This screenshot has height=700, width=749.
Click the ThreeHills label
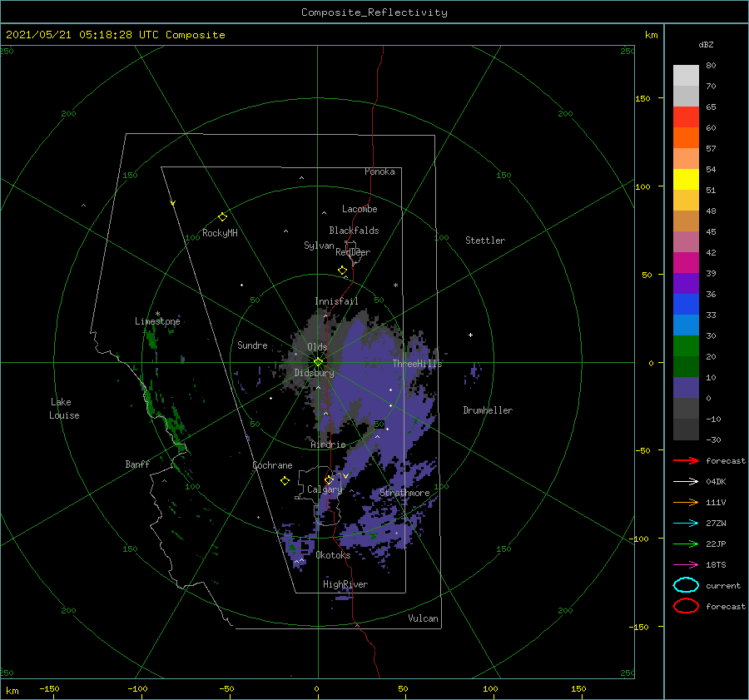418,364
